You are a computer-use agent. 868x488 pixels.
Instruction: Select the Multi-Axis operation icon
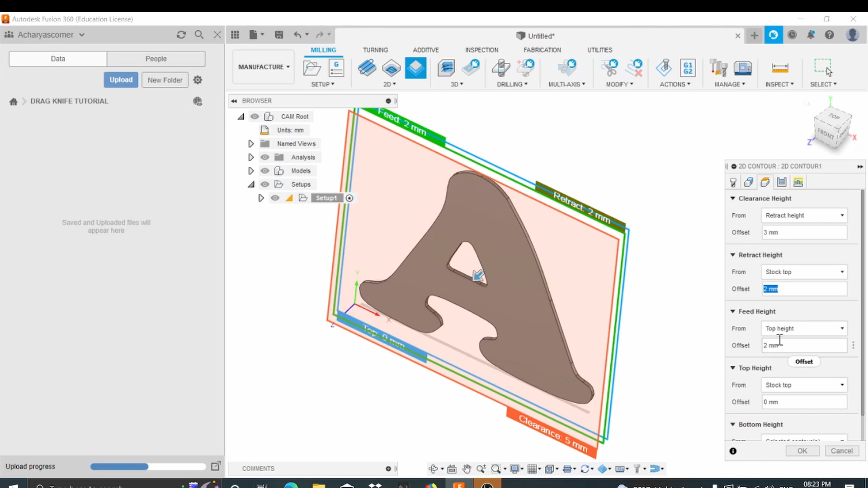[566, 67]
